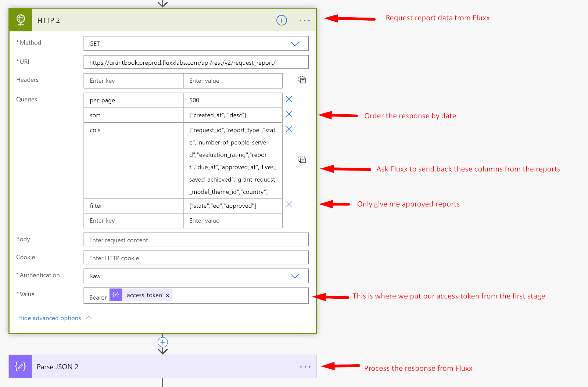Remove the sort query row
This screenshot has width=588, height=387.
[x=289, y=114]
